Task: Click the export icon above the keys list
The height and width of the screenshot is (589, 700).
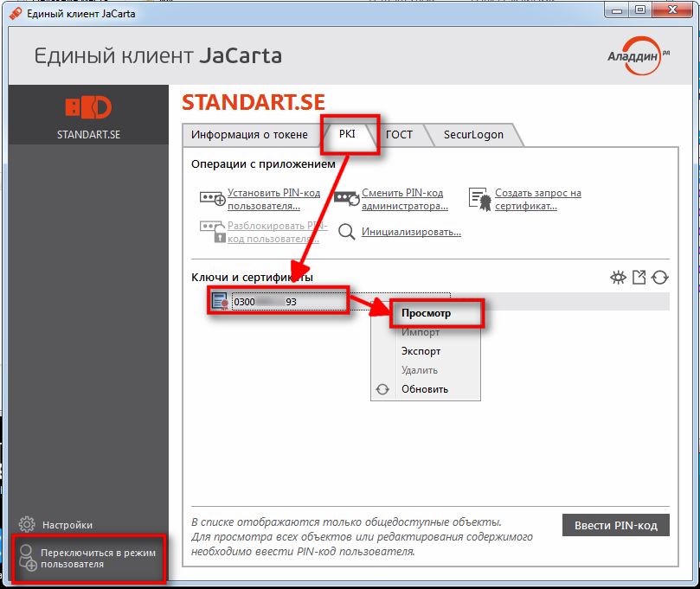Action: coord(639,278)
